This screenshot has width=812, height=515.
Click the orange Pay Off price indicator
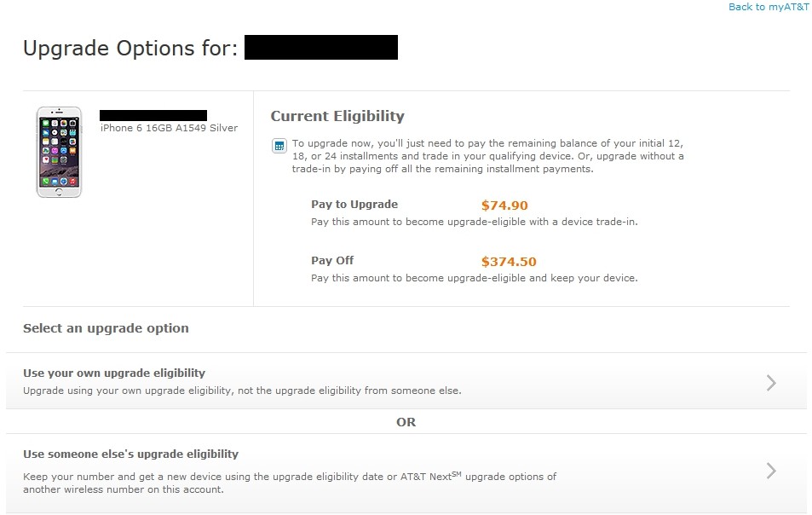coord(509,261)
